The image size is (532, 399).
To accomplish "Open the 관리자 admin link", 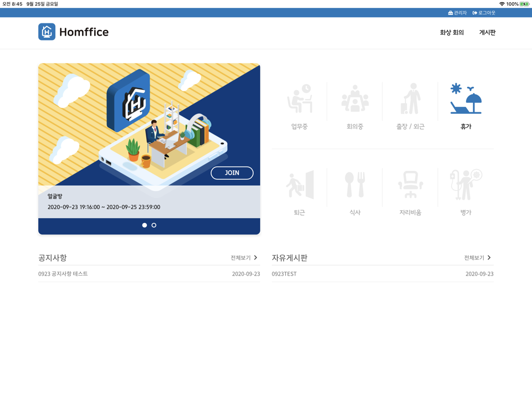I will 458,13.
